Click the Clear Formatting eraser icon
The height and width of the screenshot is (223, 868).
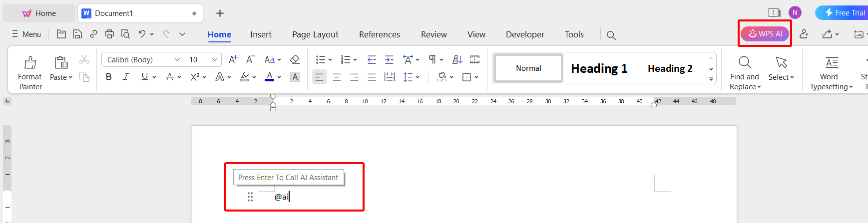[x=295, y=59]
